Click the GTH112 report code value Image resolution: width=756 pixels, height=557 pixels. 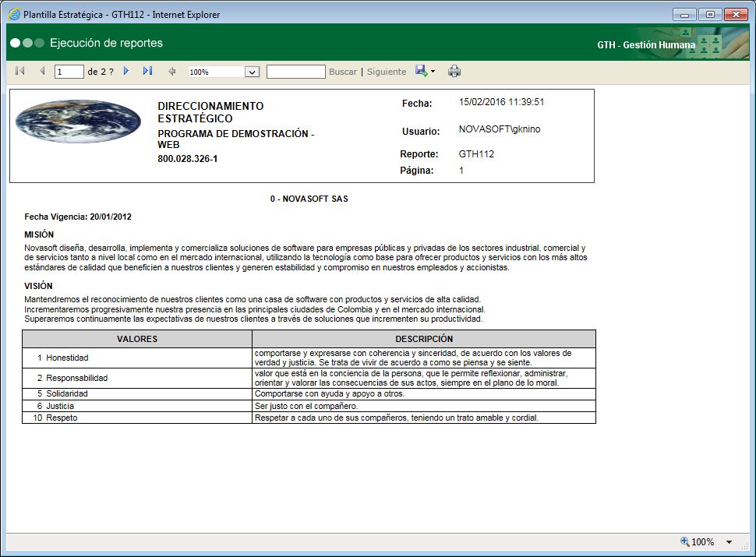point(476,154)
